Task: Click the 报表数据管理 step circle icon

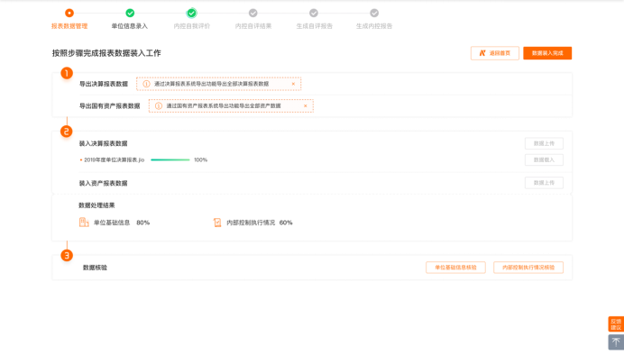Action: (69, 13)
